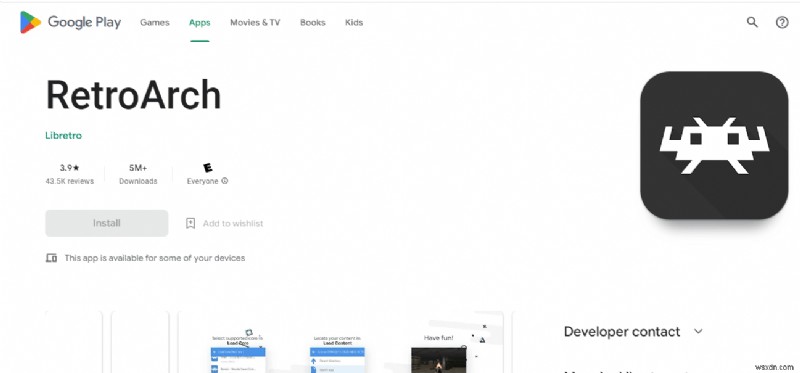Viewport: 800px width, 373px height.
Task: Select the Apps tab
Action: 199,22
